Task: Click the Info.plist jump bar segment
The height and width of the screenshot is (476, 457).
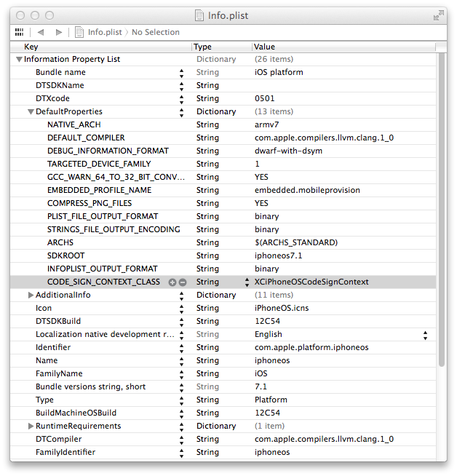Action: 105,32
